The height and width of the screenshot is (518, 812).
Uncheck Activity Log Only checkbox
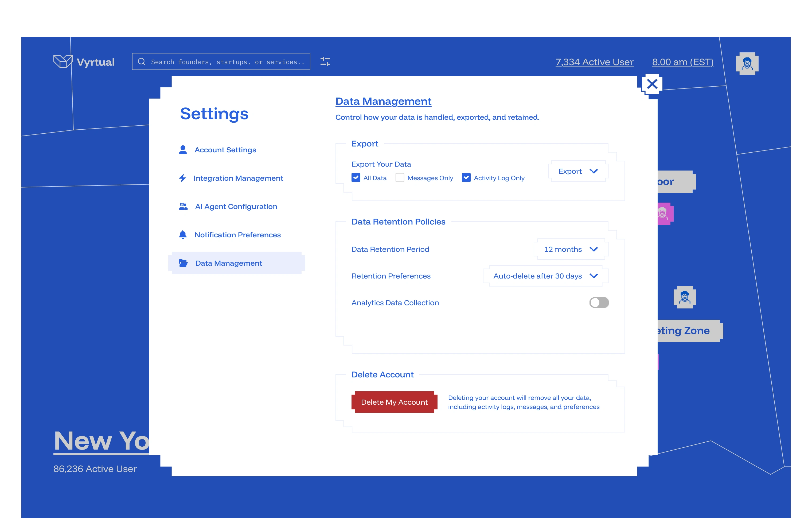coord(466,178)
